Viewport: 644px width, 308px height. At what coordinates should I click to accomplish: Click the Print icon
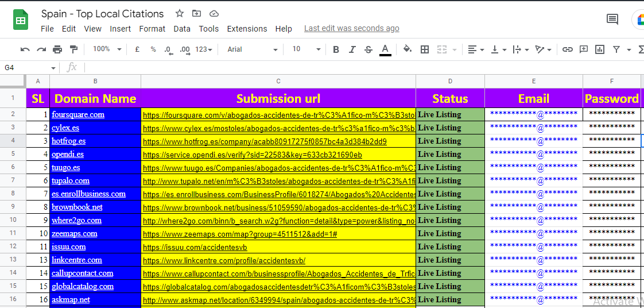[x=57, y=49]
